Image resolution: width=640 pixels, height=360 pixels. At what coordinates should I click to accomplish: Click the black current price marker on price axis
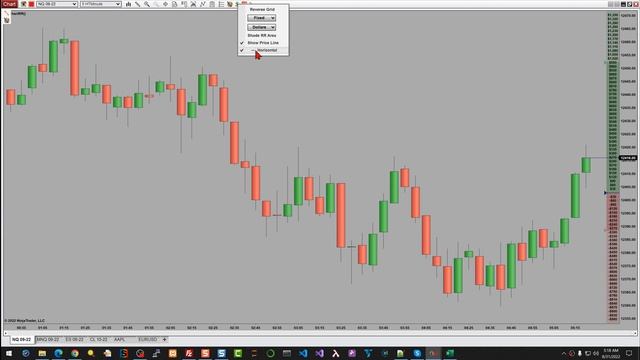pos(628,158)
